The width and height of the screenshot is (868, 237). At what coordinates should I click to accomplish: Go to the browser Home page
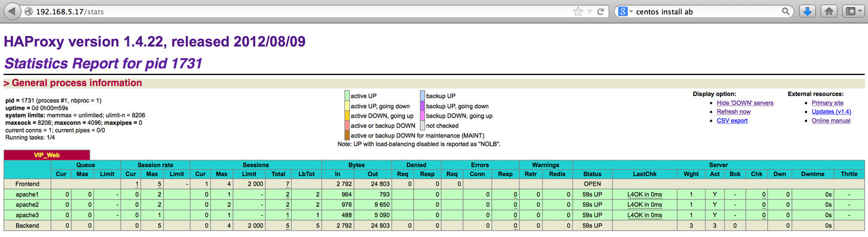829,11
